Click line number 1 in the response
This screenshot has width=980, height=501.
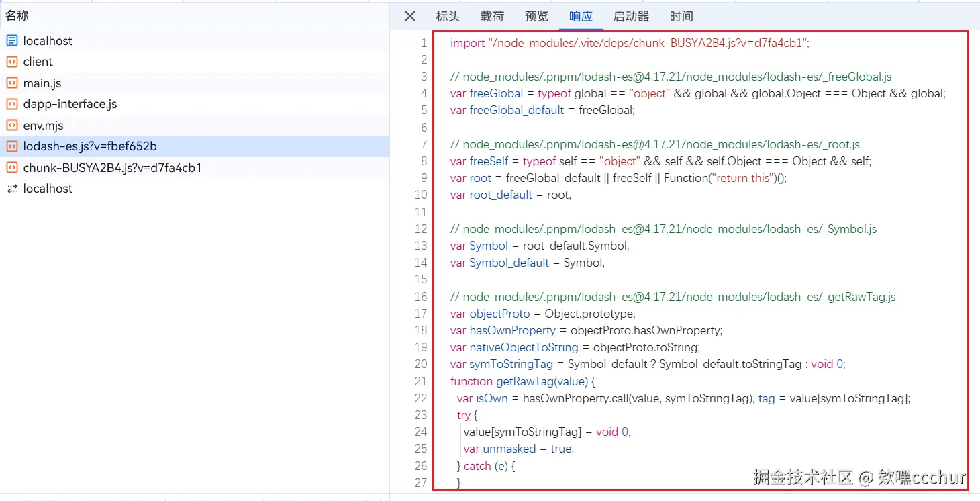point(424,43)
